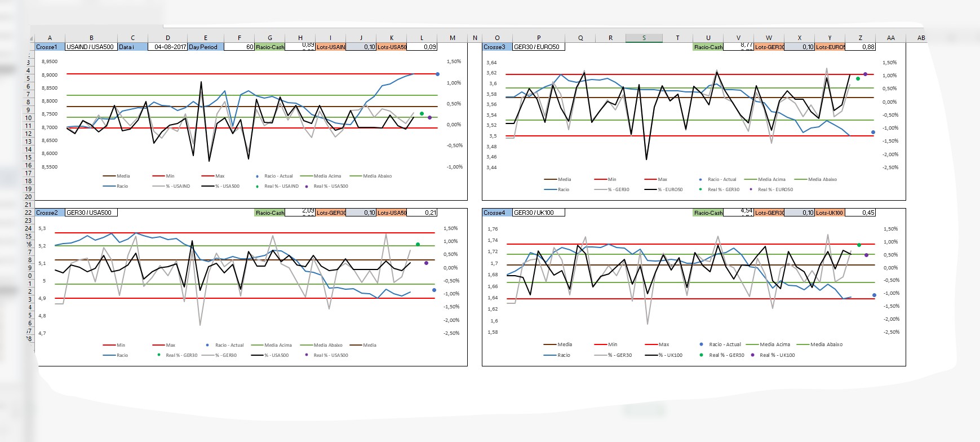
Task: Click green Real % marker in USAIND/USA500 chart
Action: (422, 114)
